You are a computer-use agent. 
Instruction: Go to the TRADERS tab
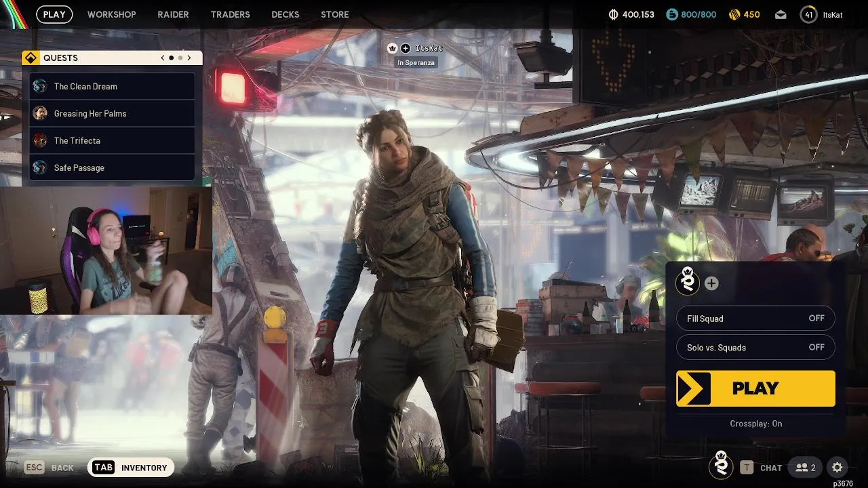tap(230, 14)
